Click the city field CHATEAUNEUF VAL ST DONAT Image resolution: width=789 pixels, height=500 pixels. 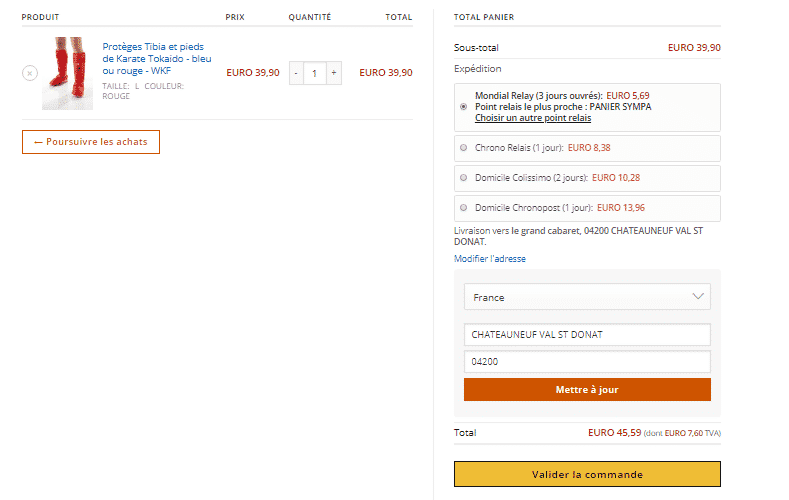(587, 335)
